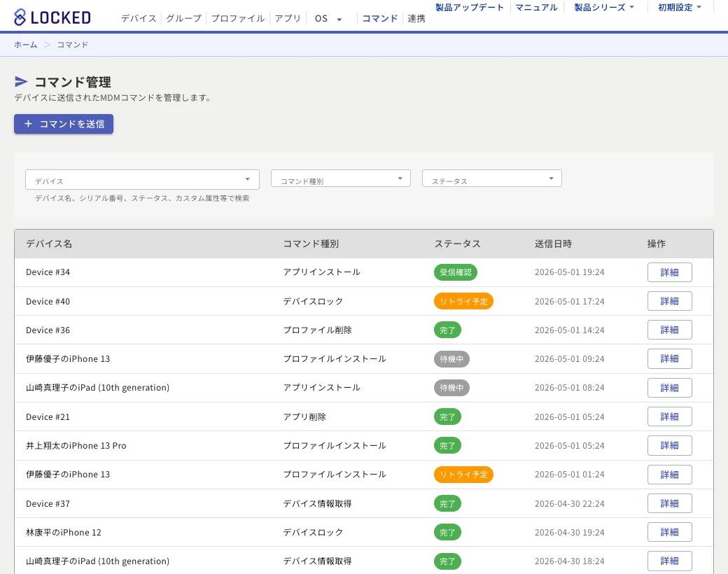Open the 製品アップデート link

tap(470, 8)
